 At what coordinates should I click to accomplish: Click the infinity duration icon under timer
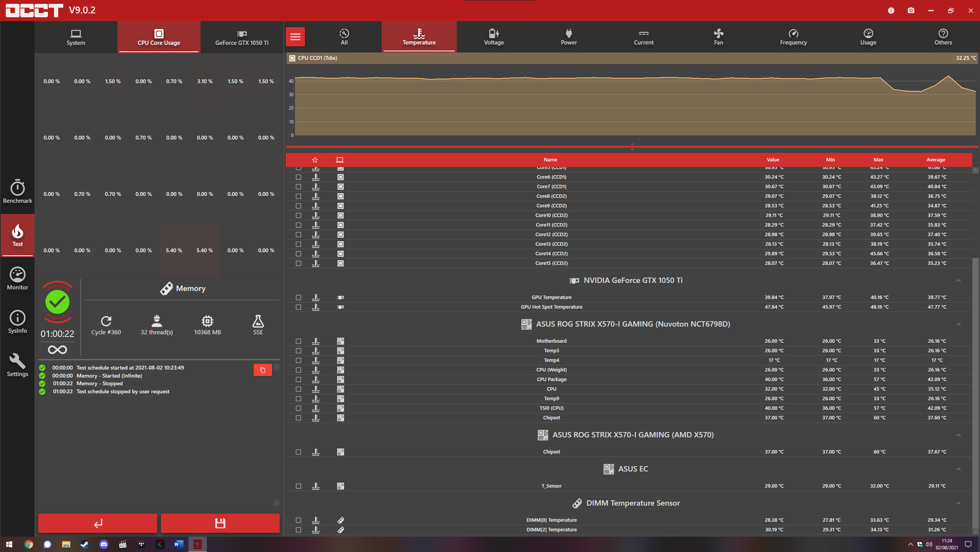57,350
